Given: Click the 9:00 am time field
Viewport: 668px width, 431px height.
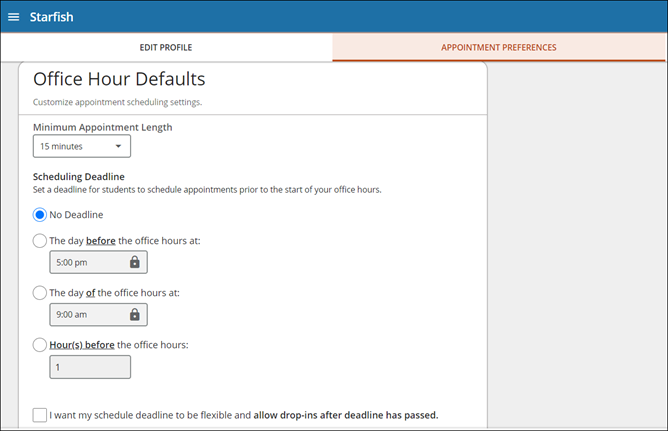Looking at the screenshot, I should pyautogui.click(x=88, y=314).
